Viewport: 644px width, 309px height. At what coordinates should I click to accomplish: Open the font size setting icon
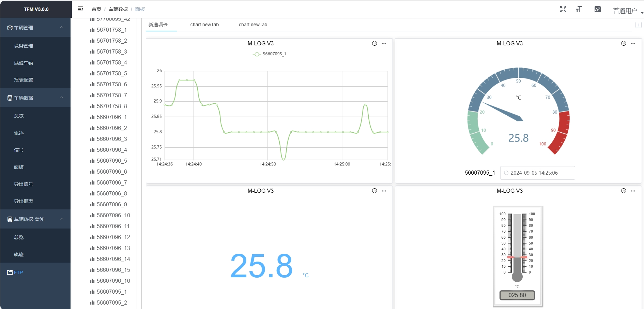(579, 9)
